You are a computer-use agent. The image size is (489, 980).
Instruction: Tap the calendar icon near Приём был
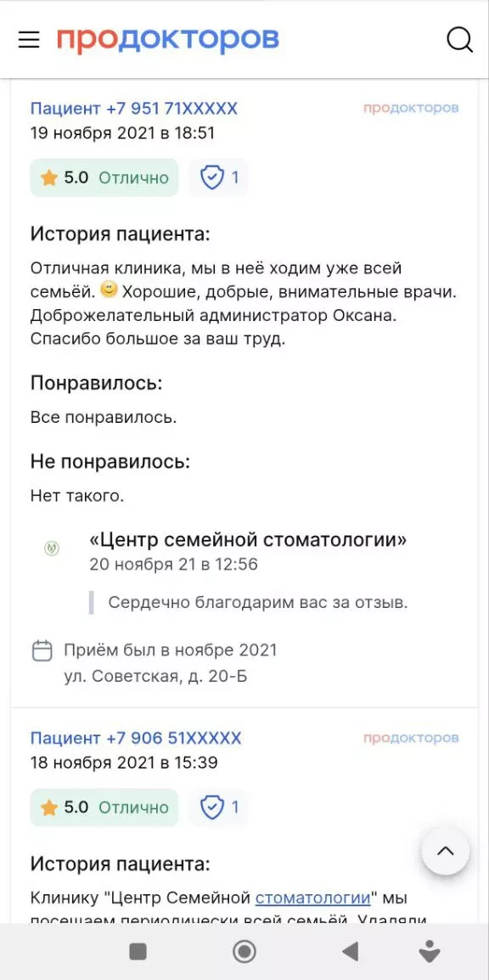(42, 651)
